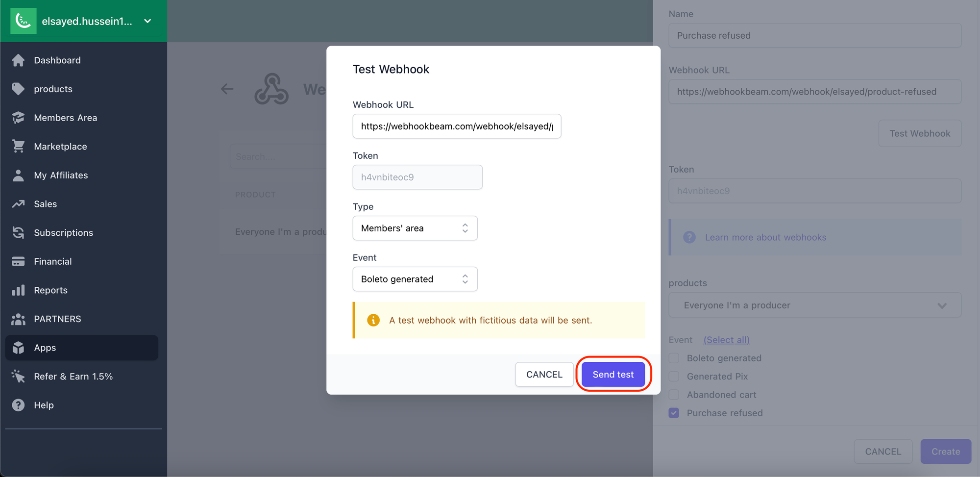
Task: Click the Reports bar chart icon
Action: (18, 290)
